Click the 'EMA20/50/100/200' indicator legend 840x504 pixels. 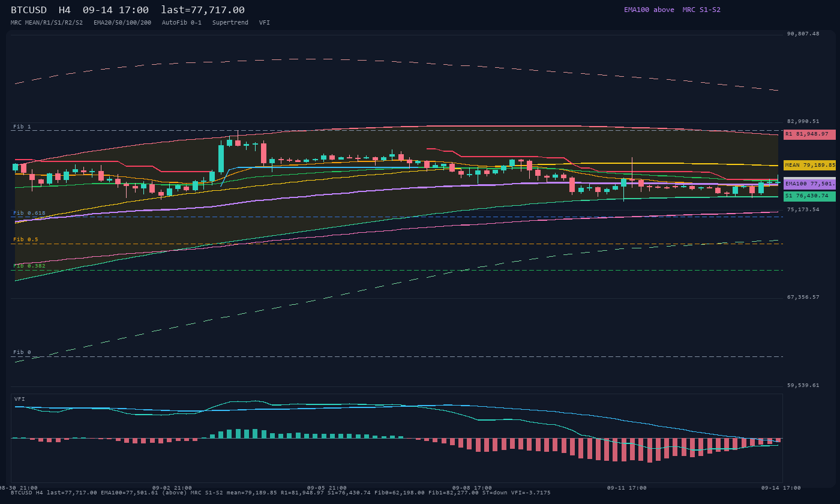(122, 23)
